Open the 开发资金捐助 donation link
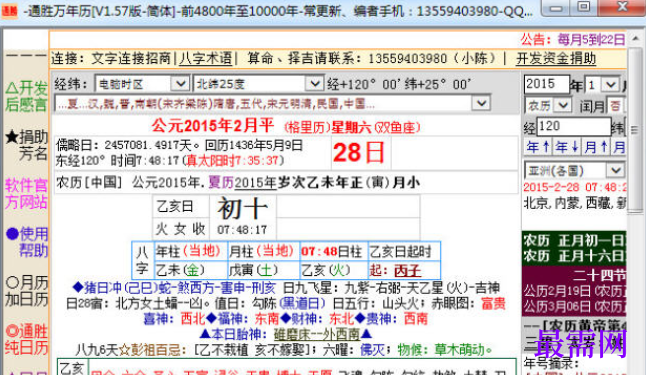Viewport: 646px width, 375px height. coord(556,59)
